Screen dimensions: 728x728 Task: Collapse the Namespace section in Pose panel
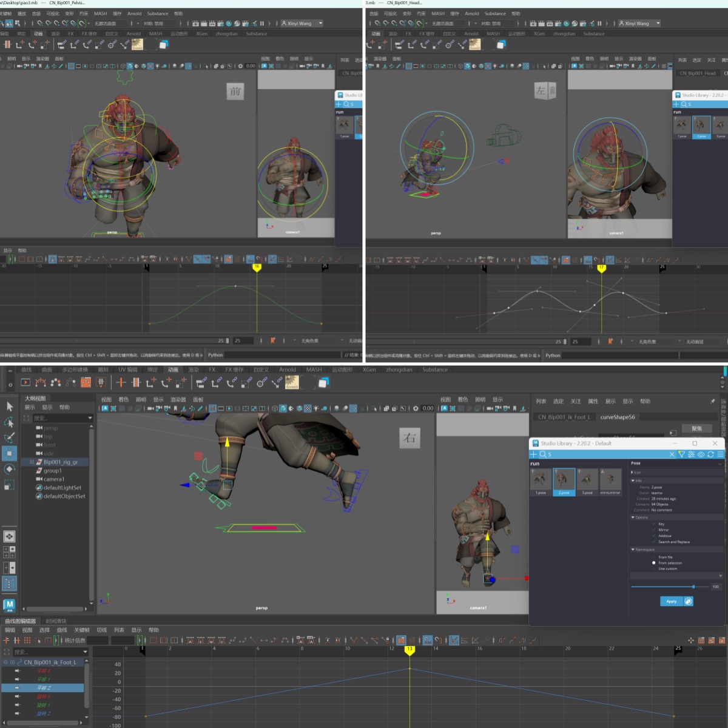(x=632, y=550)
